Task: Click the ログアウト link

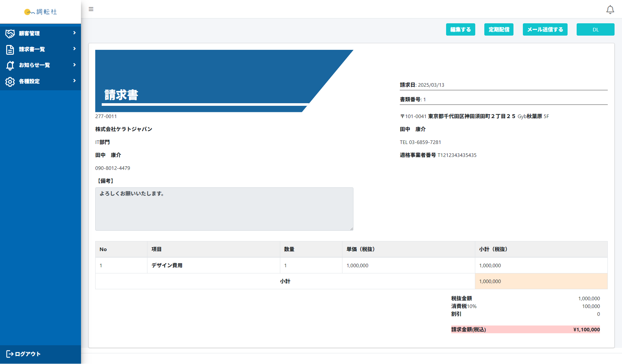Action: tap(28, 354)
